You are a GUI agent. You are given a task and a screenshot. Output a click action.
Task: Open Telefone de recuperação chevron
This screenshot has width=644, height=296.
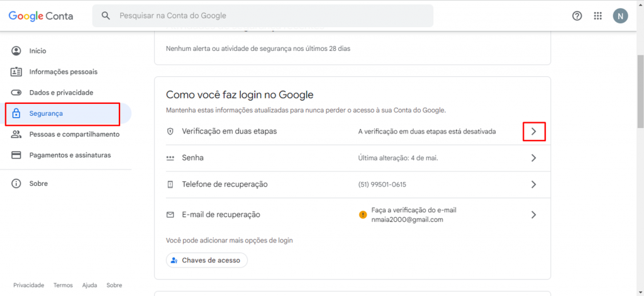coord(533,185)
